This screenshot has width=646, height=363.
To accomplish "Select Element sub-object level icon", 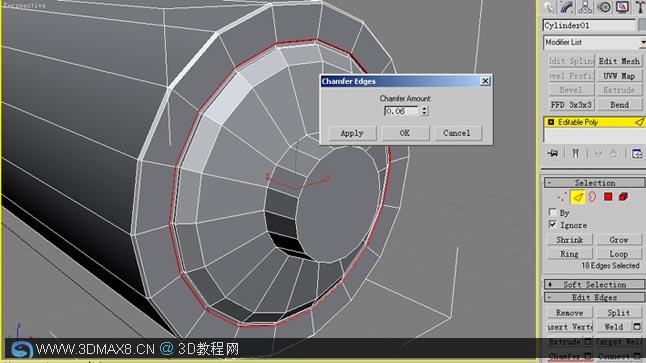I will point(623,197).
